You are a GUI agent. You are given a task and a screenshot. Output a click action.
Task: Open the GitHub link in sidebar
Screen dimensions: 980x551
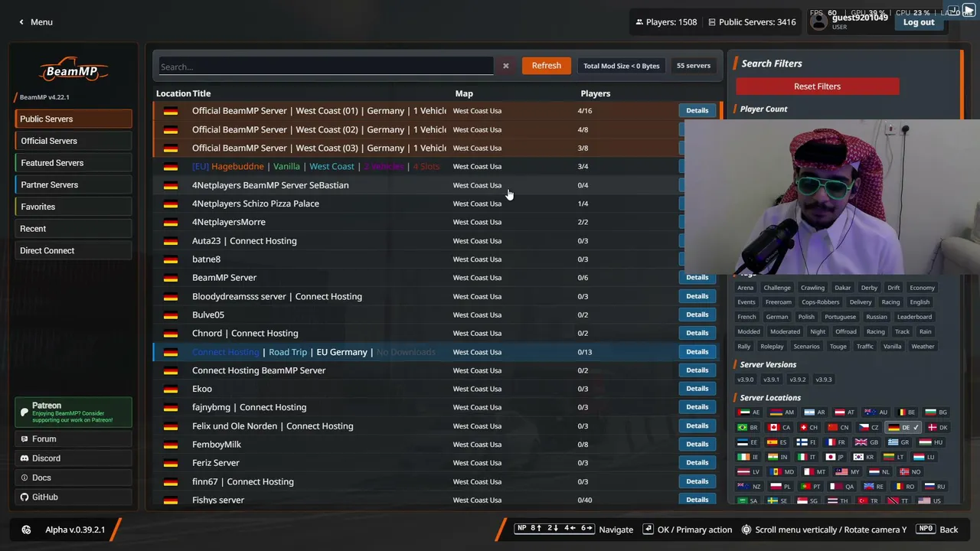pyautogui.click(x=73, y=497)
